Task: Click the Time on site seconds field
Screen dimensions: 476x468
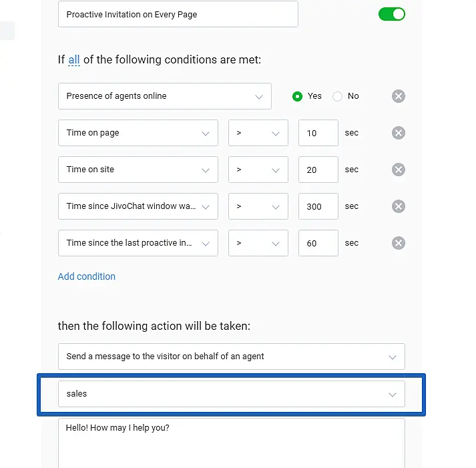Action: click(318, 170)
